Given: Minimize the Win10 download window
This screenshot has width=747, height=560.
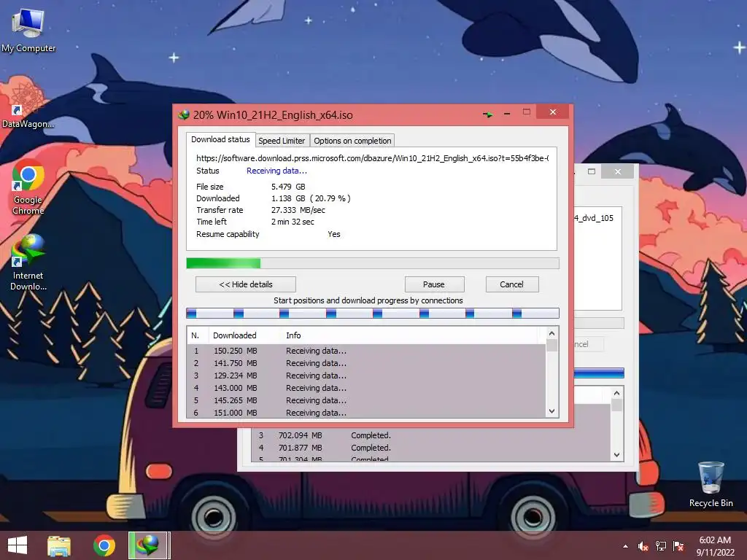Looking at the screenshot, I should [x=507, y=113].
